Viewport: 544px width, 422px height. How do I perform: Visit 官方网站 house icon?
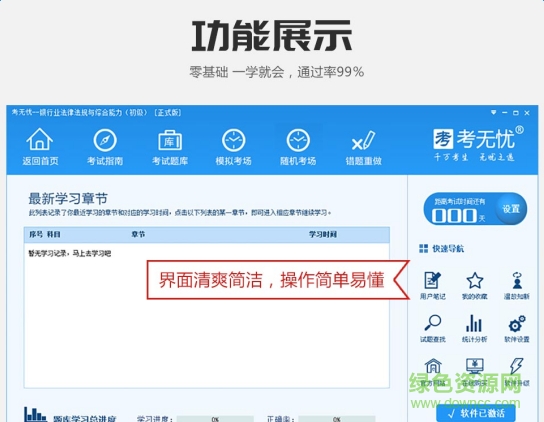(433, 366)
